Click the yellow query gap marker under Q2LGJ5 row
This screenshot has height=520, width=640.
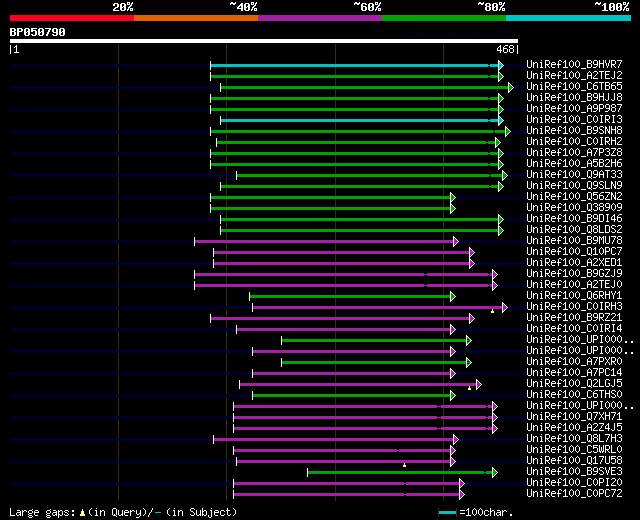click(469, 388)
